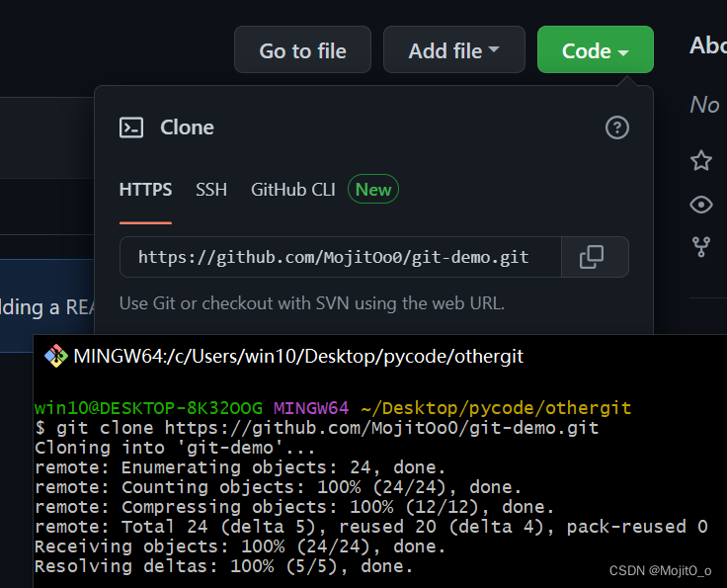Toggle the green Code dropdown button
The image size is (727, 588).
coord(596,49)
